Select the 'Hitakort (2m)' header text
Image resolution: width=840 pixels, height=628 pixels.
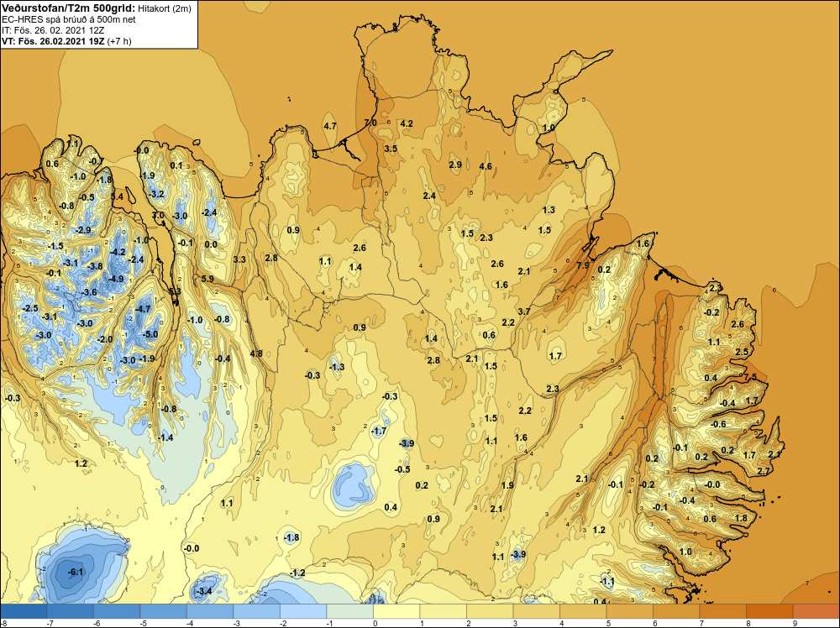pos(165,8)
